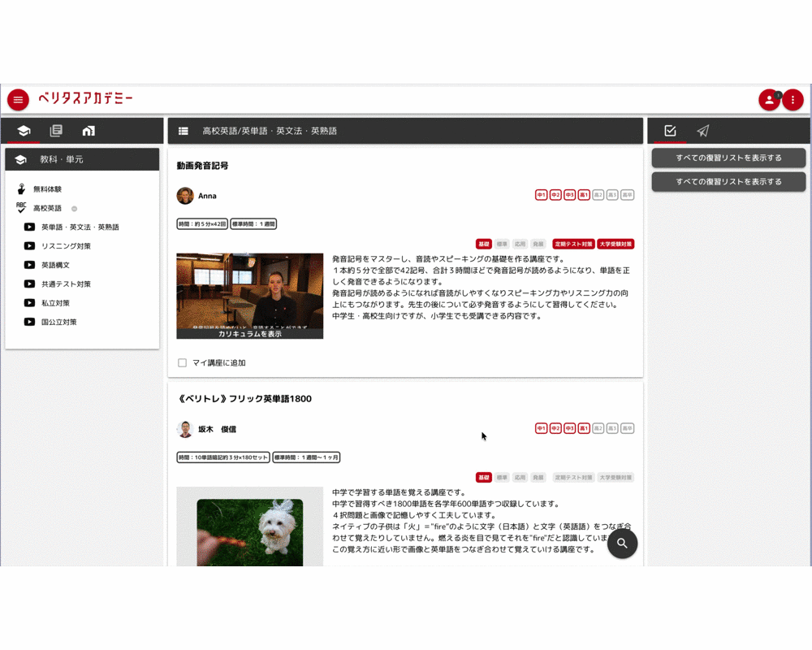The width and height of the screenshot is (812, 650).
Task: Open the three-dot more options menu
Action: (793, 100)
